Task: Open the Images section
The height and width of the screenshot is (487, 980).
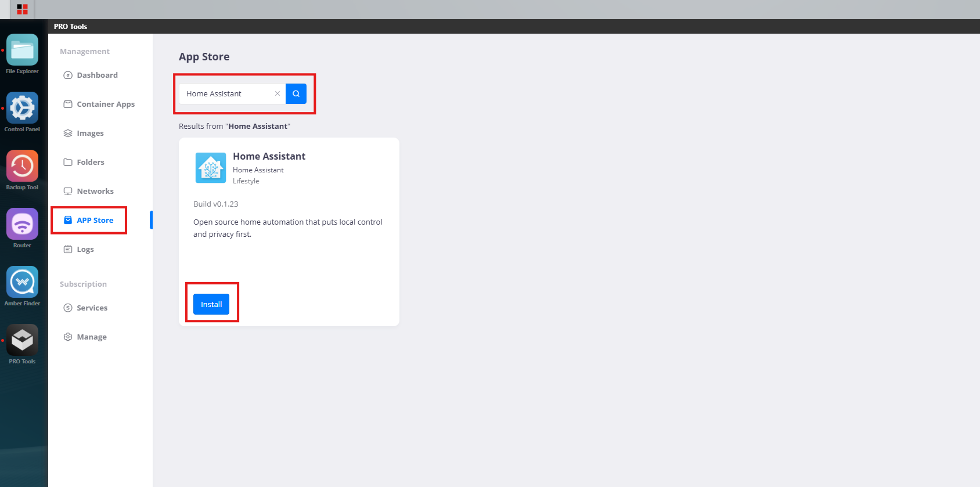Action: pos(84,133)
